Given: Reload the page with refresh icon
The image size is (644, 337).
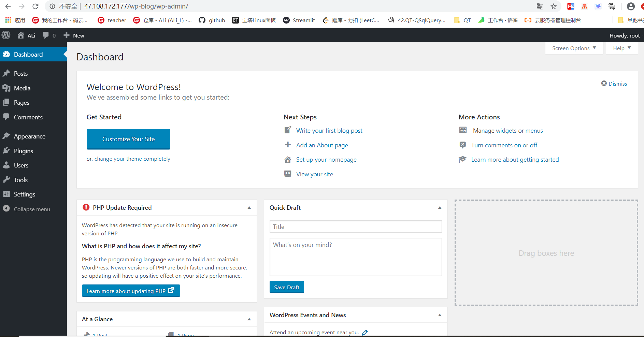Looking at the screenshot, I should point(35,6).
